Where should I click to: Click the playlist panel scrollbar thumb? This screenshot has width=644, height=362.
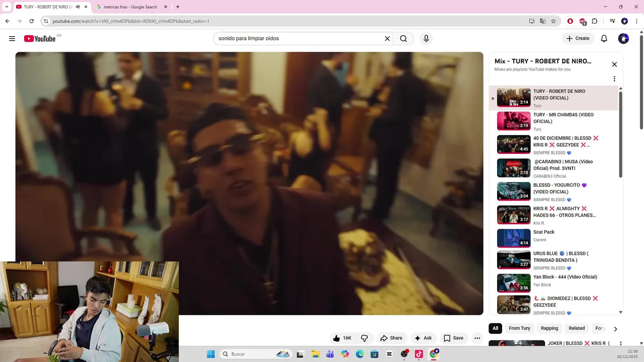(620, 134)
